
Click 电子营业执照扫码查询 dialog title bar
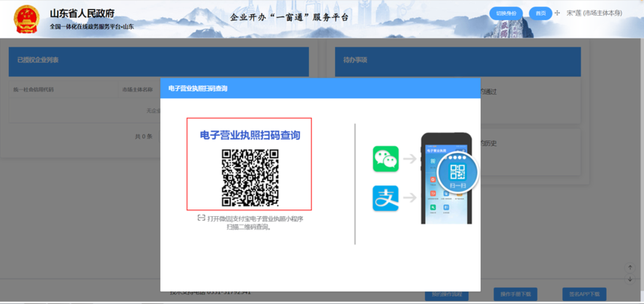320,89
